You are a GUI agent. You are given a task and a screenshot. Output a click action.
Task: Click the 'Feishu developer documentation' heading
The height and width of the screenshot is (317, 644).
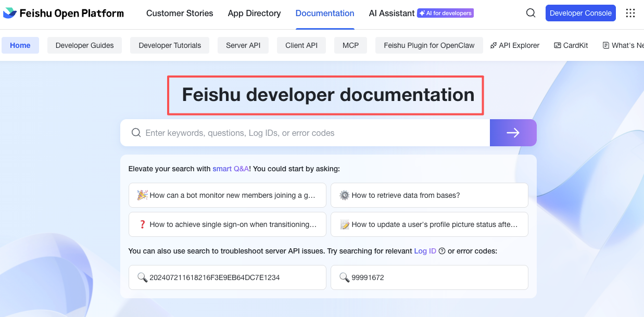pos(328,95)
